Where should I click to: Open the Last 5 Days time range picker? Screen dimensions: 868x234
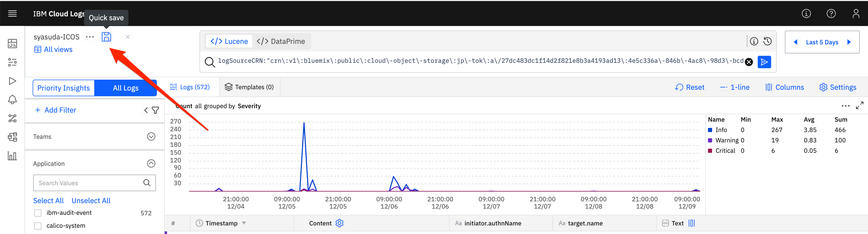[822, 42]
